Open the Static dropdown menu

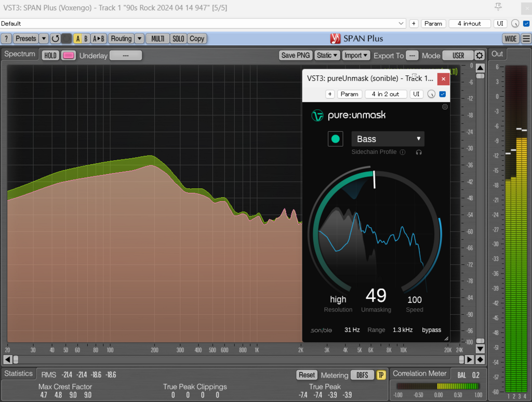(x=327, y=55)
